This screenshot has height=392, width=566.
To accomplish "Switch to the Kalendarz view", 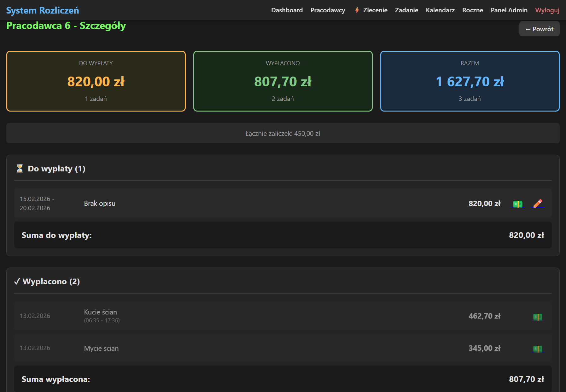I will click(x=440, y=10).
